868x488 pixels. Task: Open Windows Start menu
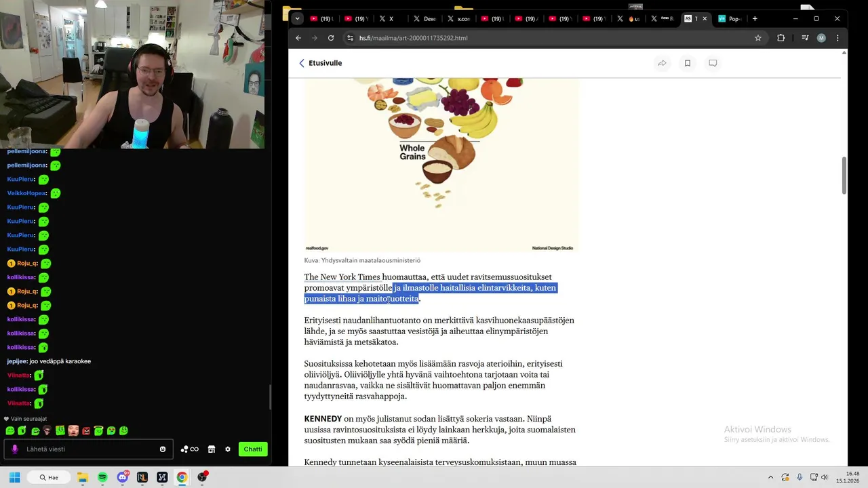pos(15,477)
